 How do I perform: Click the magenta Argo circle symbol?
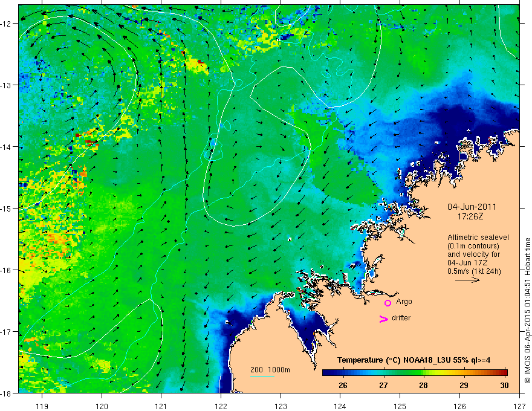(x=388, y=303)
